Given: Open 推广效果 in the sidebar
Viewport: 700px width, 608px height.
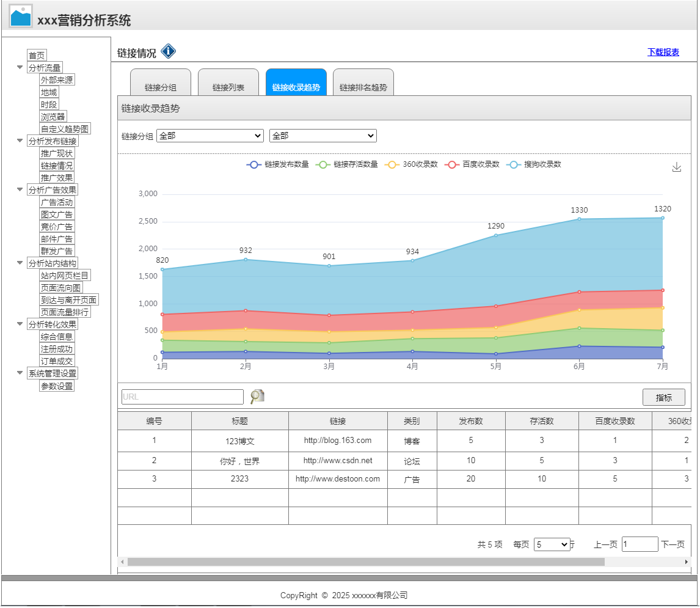Looking at the screenshot, I should coord(57,177).
